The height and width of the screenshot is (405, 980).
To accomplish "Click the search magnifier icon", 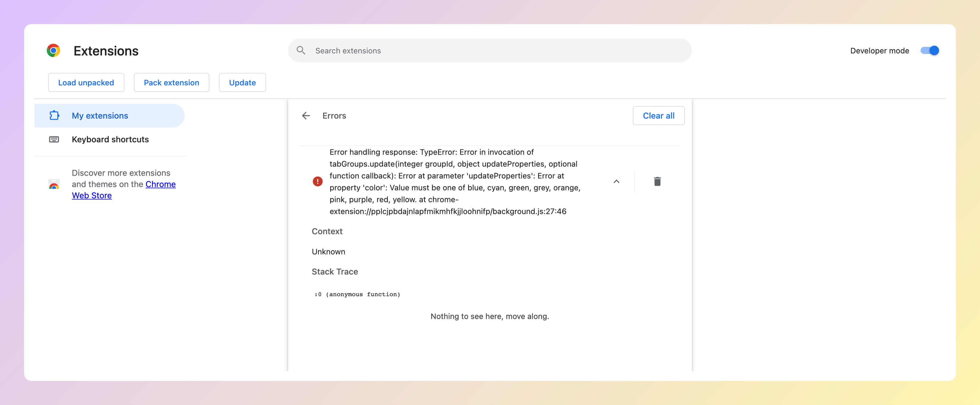I will [x=301, y=50].
